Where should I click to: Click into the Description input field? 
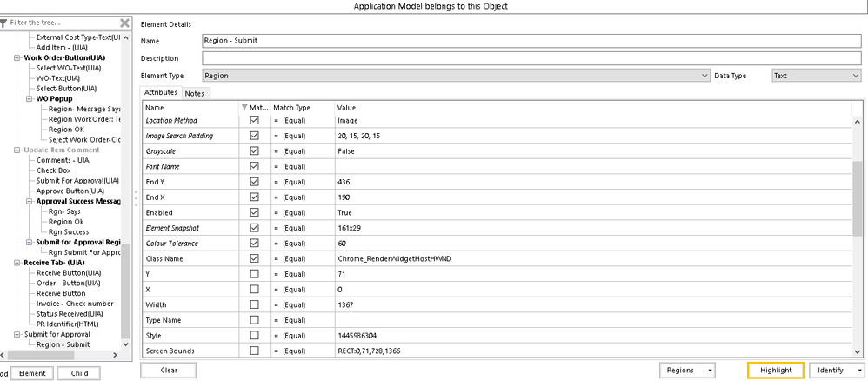coord(531,58)
